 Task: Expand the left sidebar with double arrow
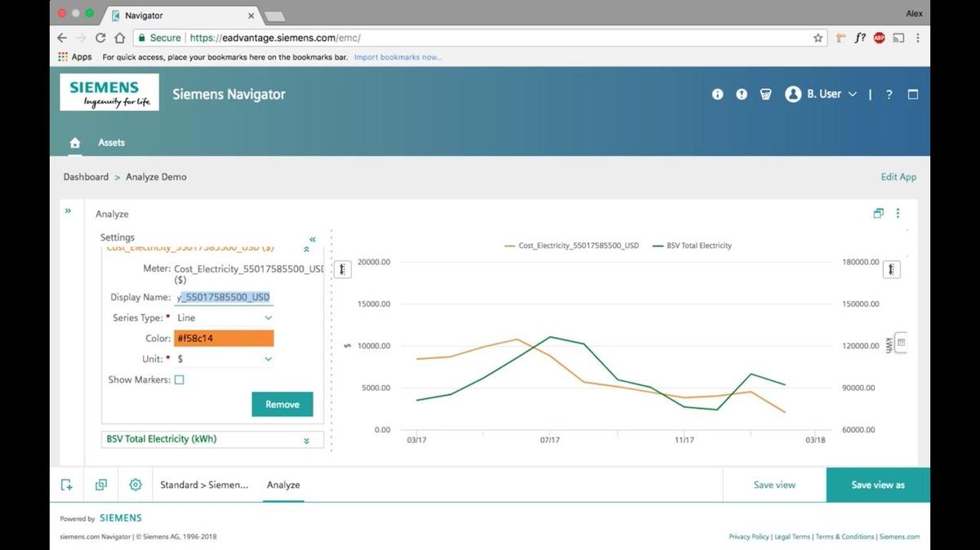(x=68, y=211)
